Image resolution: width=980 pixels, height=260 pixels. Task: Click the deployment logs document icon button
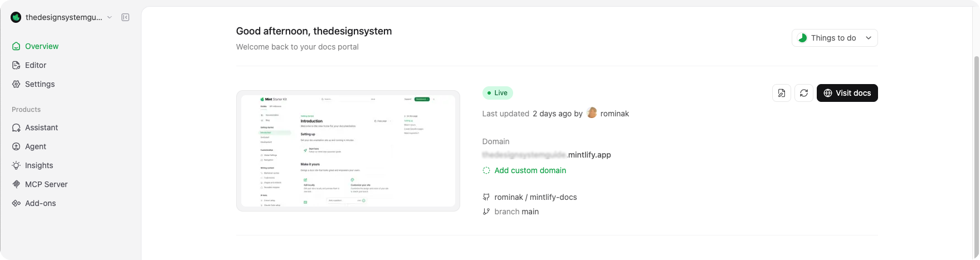[x=782, y=93]
